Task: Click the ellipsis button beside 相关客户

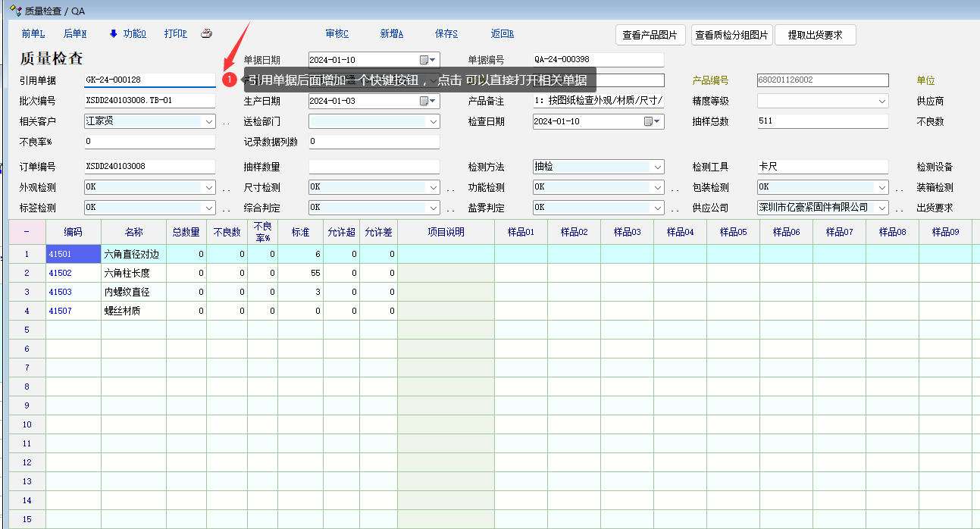Action: (226, 122)
